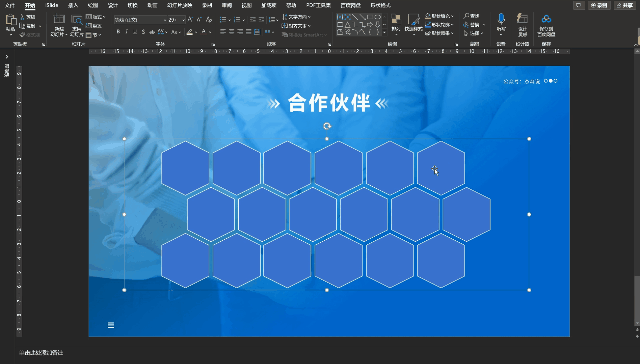Toggle Italic formatting
Image resolution: width=640 pixels, height=364 pixels.
tap(127, 32)
